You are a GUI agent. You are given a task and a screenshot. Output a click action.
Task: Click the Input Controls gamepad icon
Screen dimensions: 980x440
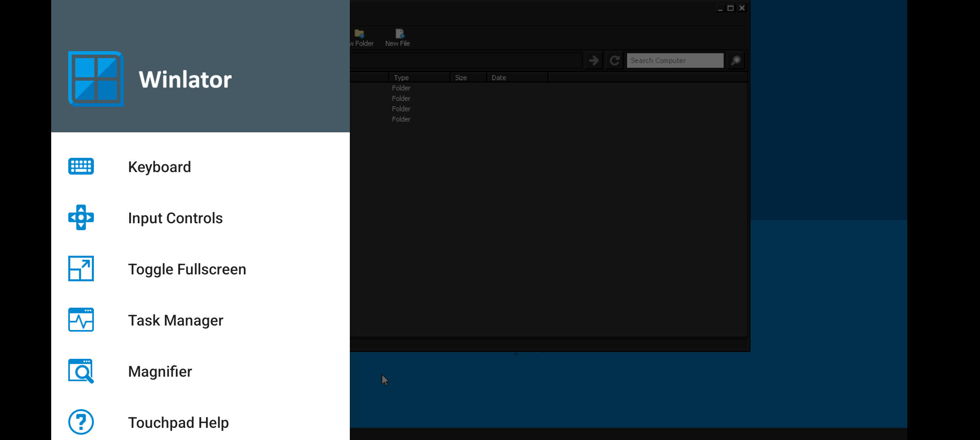coord(81,218)
